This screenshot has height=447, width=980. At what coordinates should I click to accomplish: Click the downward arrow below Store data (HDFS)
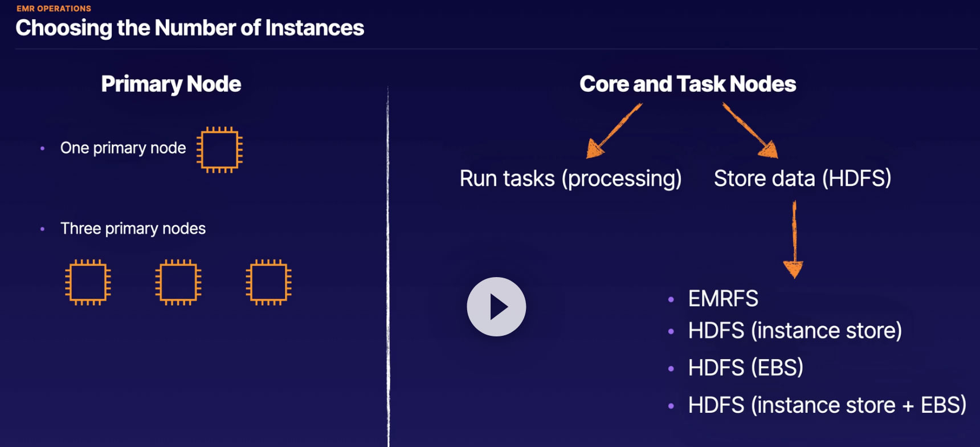click(794, 239)
